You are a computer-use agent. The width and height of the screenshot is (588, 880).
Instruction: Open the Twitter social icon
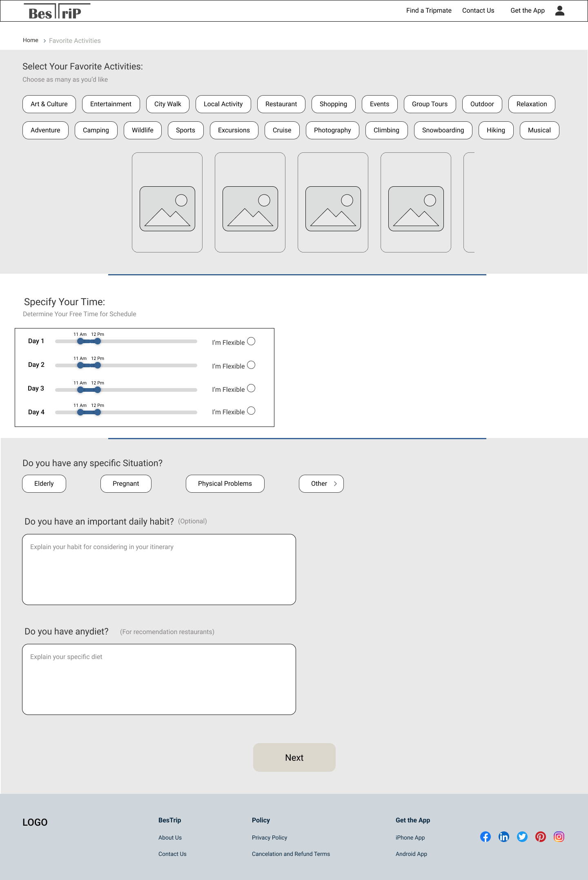(x=522, y=837)
